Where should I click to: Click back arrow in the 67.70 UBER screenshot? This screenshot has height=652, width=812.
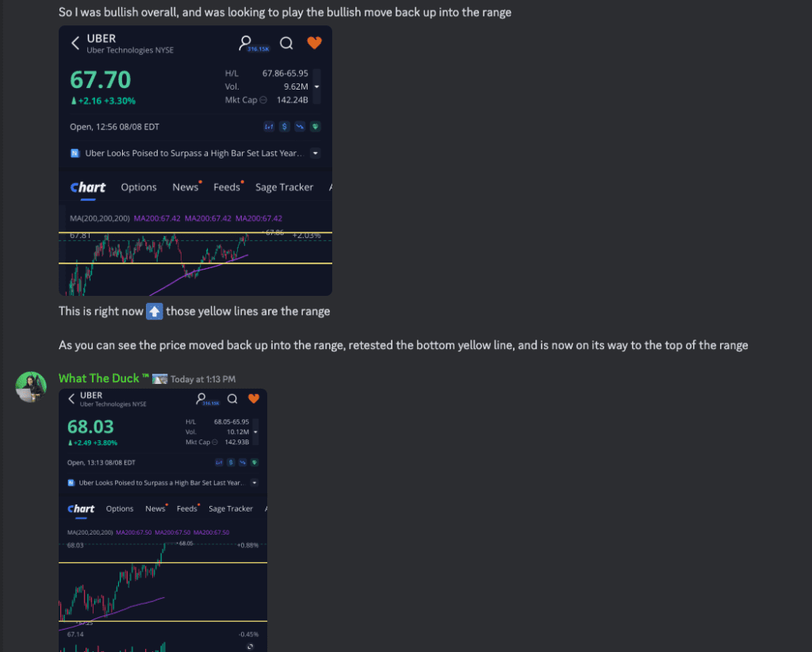click(75, 43)
